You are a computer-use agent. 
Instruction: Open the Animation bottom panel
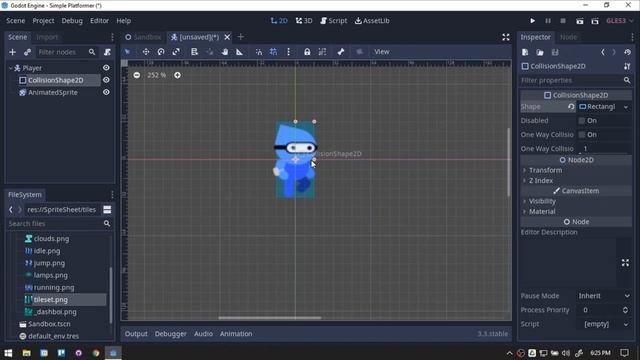[x=236, y=334]
